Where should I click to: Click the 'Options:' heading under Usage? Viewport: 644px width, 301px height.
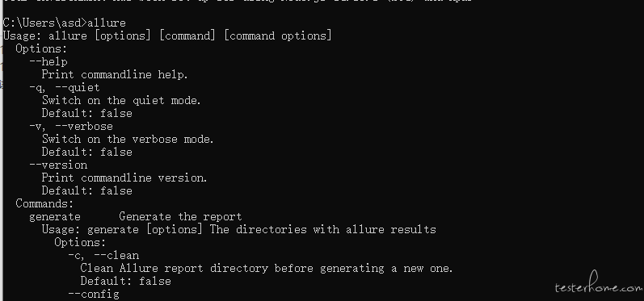(41, 48)
